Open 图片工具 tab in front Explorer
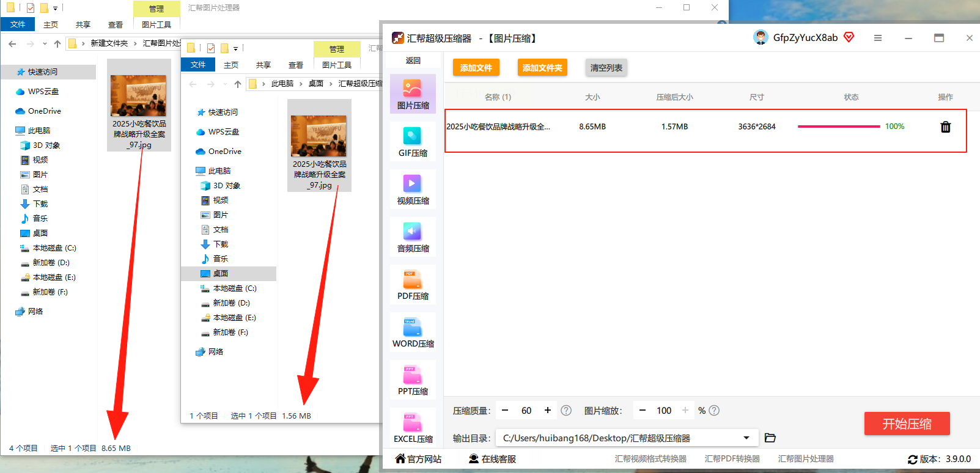The image size is (980, 473). pyautogui.click(x=337, y=65)
